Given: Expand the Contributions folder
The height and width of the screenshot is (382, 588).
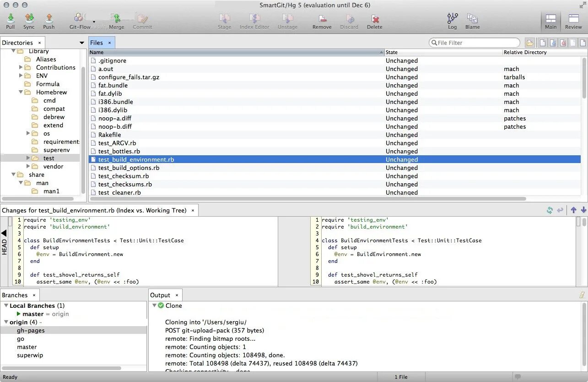Looking at the screenshot, I should (21, 67).
